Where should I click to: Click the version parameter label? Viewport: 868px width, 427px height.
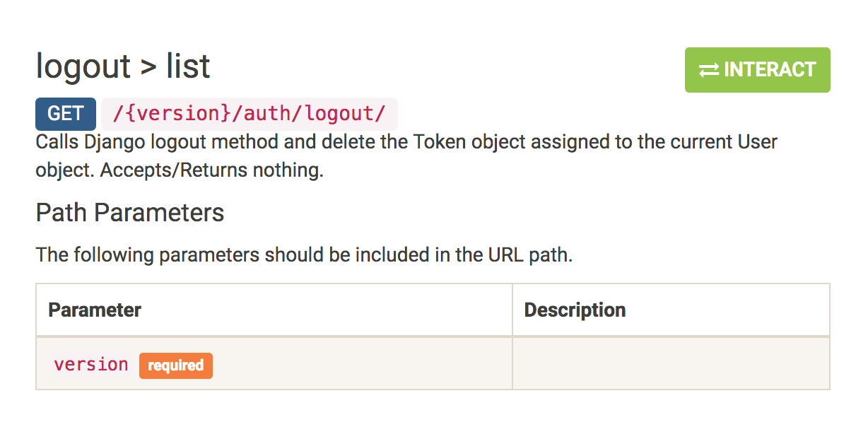90,364
